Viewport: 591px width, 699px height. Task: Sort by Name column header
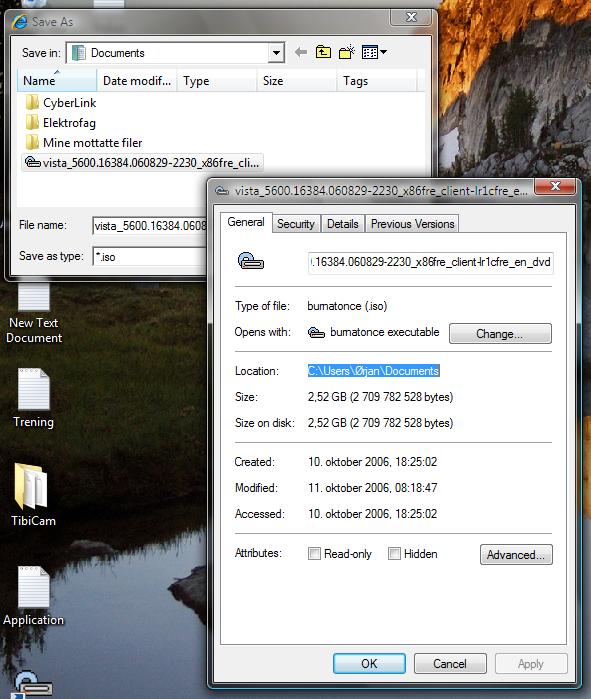pos(57,81)
